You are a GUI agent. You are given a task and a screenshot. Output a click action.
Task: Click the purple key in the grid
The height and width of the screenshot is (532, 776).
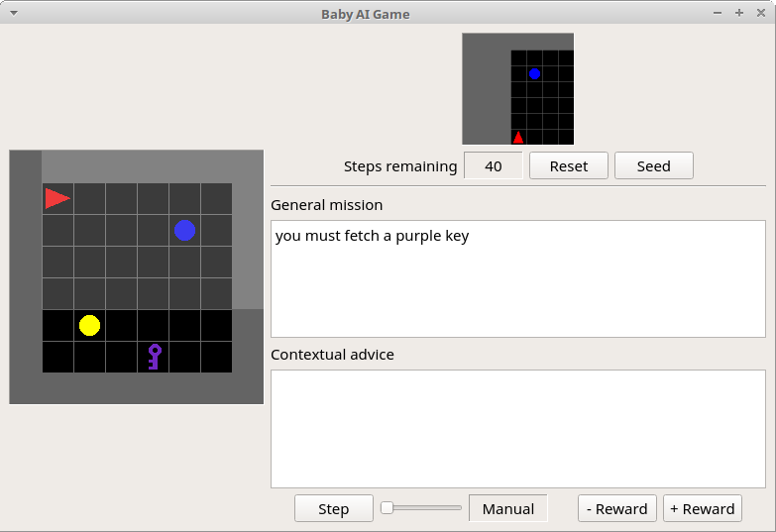pos(154,357)
